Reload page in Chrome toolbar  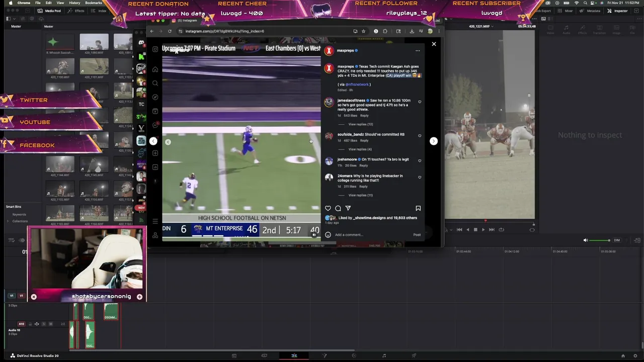[x=170, y=31]
